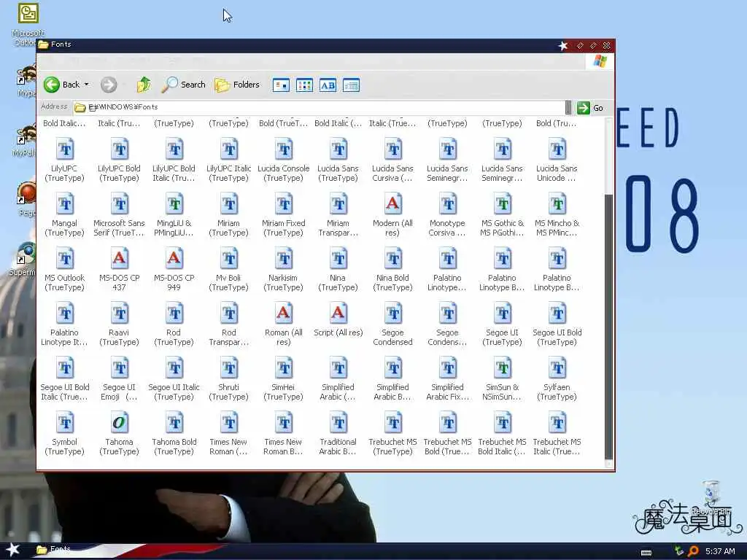Toggle the Folders pane
Screen dimensions: 747x560
pyautogui.click(x=237, y=85)
